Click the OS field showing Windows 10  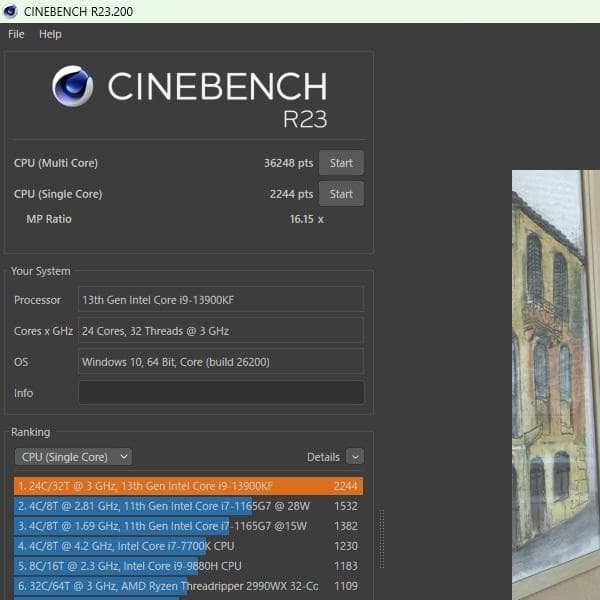pyautogui.click(x=221, y=362)
